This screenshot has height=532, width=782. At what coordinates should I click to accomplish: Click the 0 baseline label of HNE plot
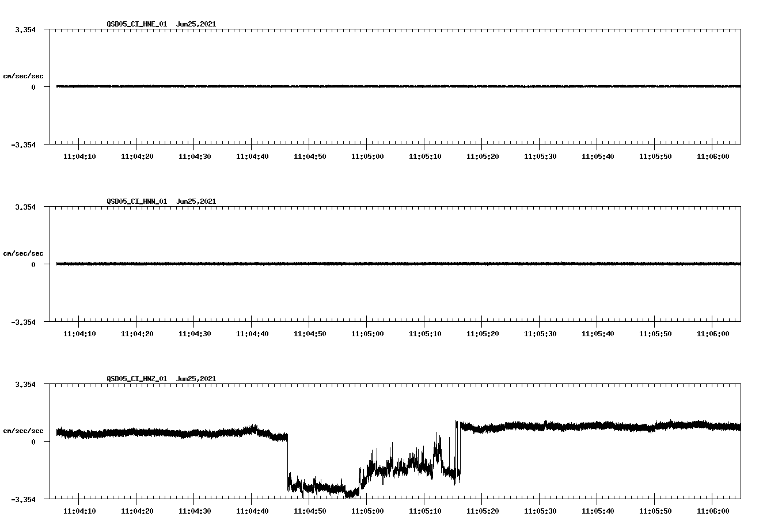33,87
